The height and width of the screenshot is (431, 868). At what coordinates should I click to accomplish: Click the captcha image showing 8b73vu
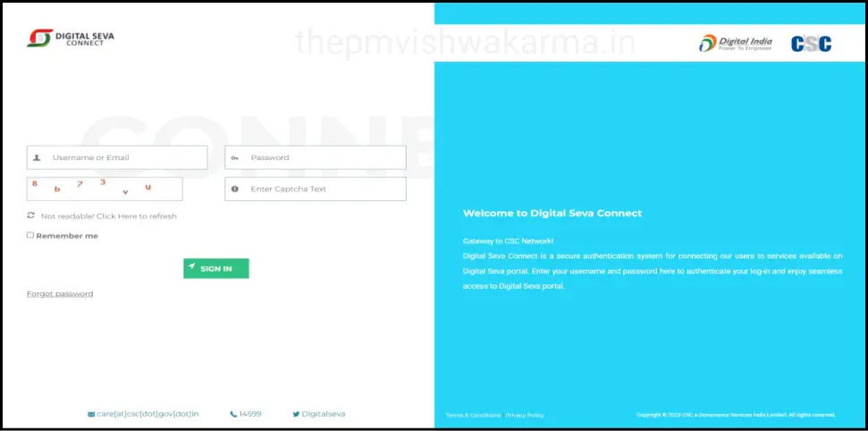tap(105, 189)
